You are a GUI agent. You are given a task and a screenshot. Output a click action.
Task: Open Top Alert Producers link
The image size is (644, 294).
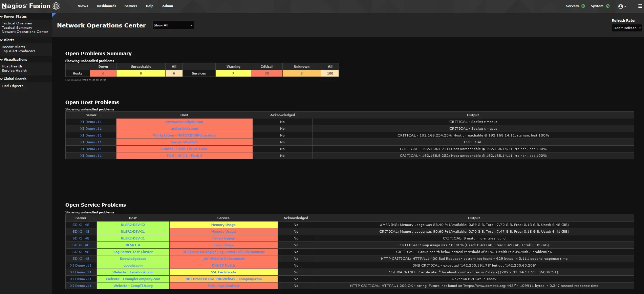tap(18, 51)
